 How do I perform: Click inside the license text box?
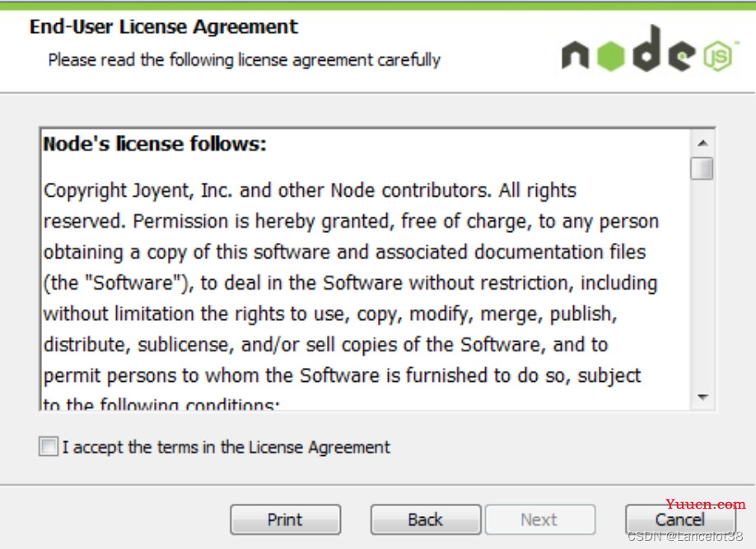click(x=366, y=269)
